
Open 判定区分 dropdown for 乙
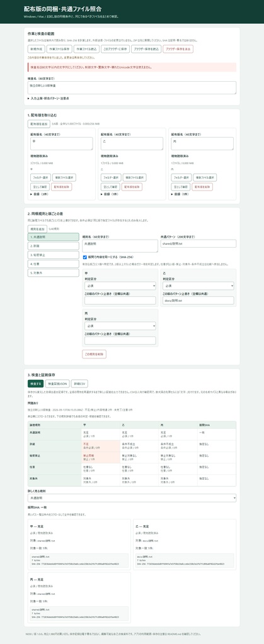(198, 286)
